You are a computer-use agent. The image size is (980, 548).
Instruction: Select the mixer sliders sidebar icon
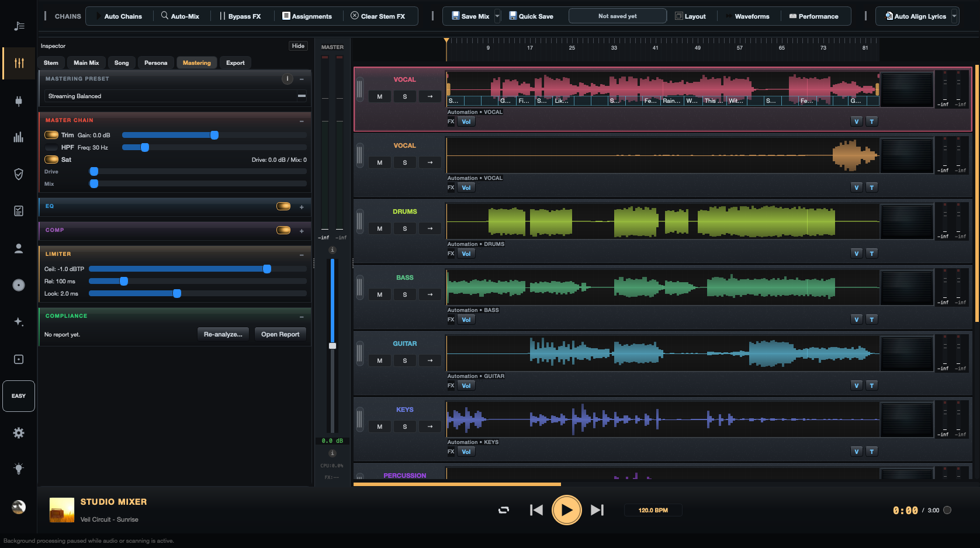[x=19, y=63]
